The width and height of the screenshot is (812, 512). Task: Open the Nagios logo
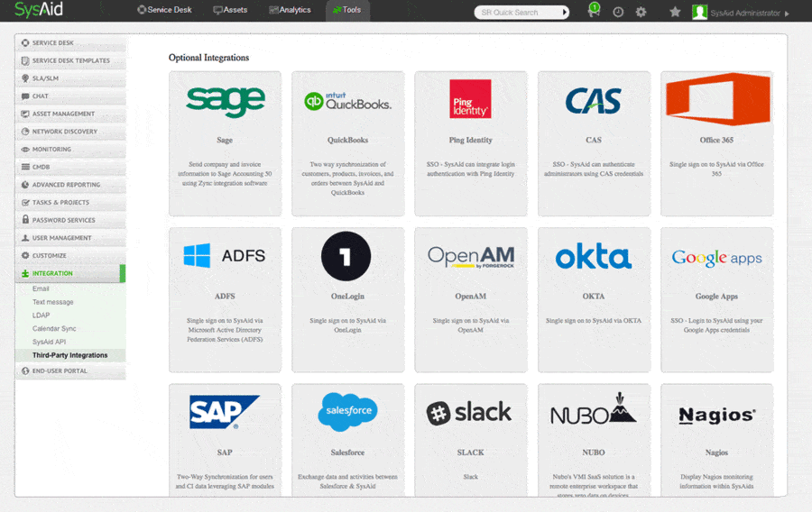click(717, 415)
